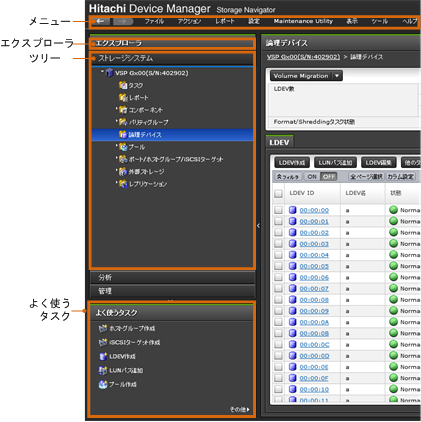Open the ツール menu
This screenshot has width=421, height=422.
(380, 21)
